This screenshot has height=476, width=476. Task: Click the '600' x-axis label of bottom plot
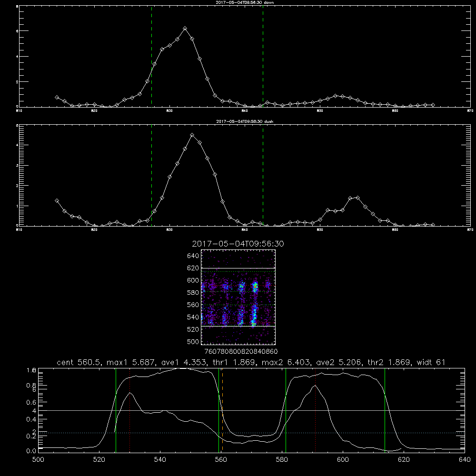click(343, 460)
